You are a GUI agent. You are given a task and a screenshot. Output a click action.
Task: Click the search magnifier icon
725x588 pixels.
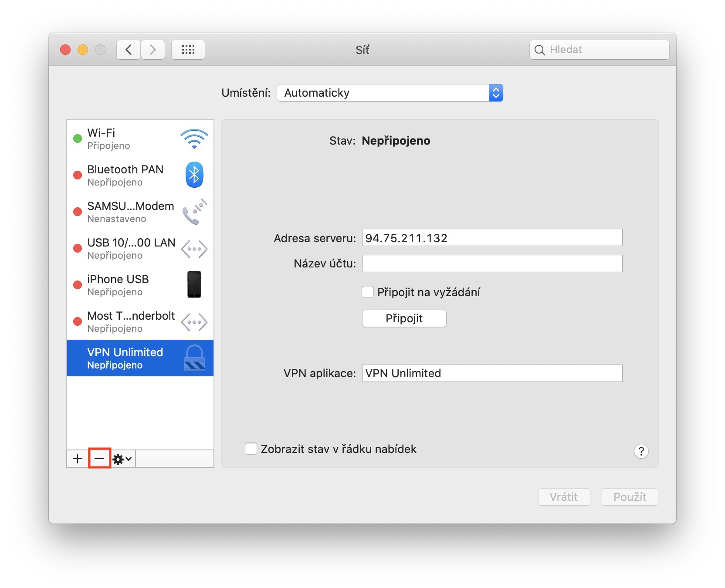click(x=540, y=50)
